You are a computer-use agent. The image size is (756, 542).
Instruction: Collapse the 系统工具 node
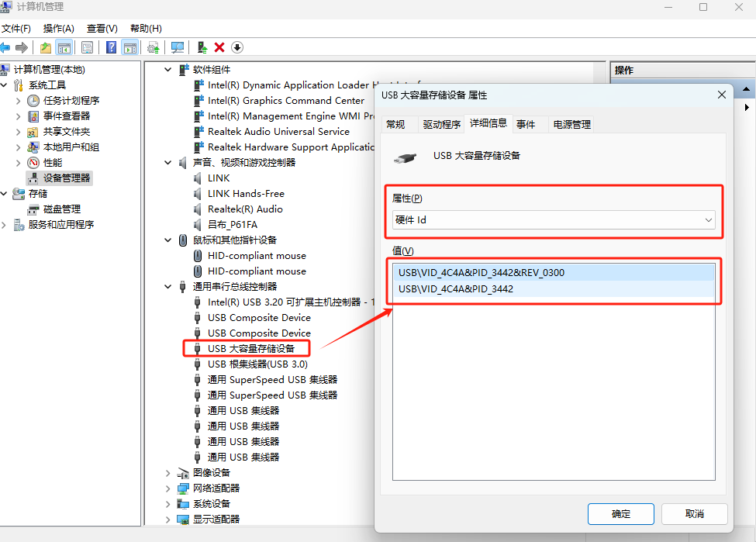tap(5, 85)
